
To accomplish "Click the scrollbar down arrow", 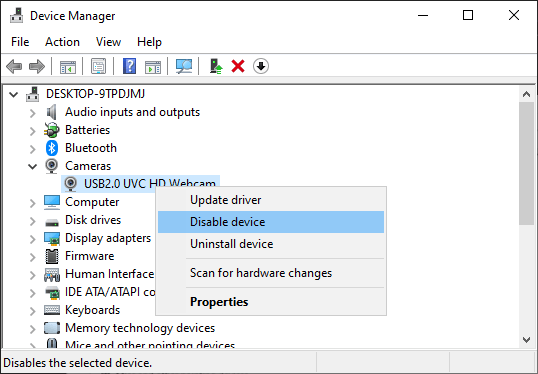I will click(x=526, y=340).
